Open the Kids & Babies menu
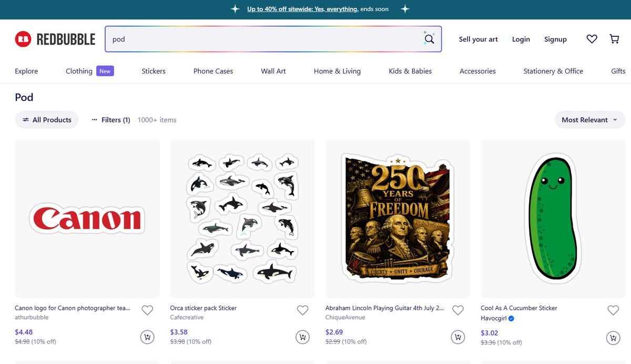The width and height of the screenshot is (631, 364). 410,71
